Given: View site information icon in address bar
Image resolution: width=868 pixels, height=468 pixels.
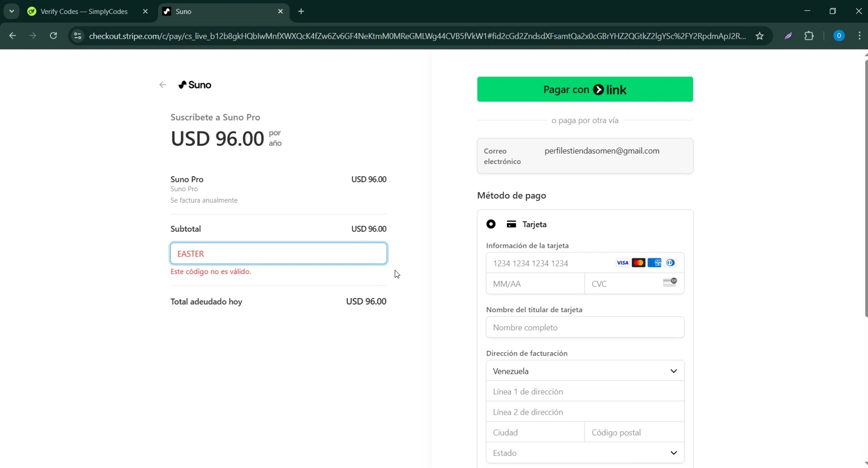Looking at the screenshot, I should tap(78, 36).
